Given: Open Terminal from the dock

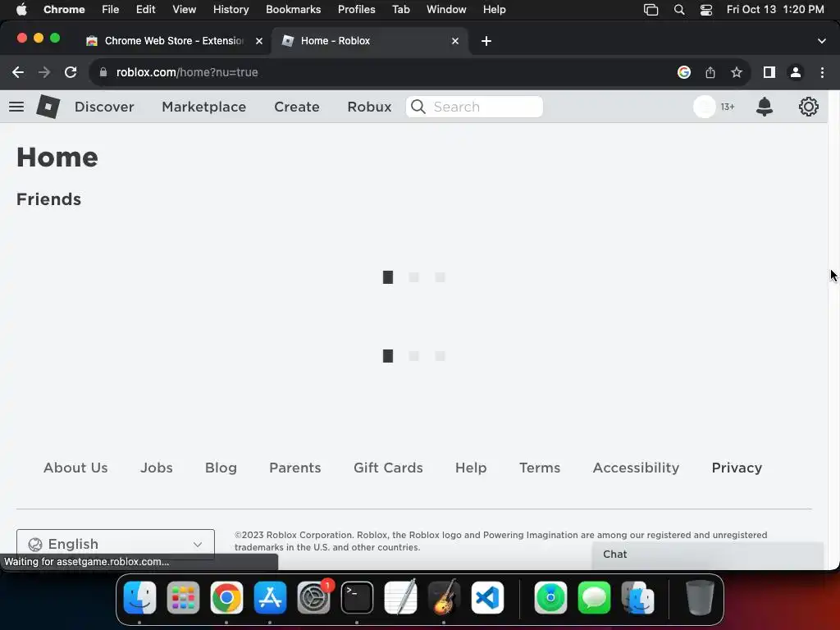Looking at the screenshot, I should pyautogui.click(x=357, y=597).
